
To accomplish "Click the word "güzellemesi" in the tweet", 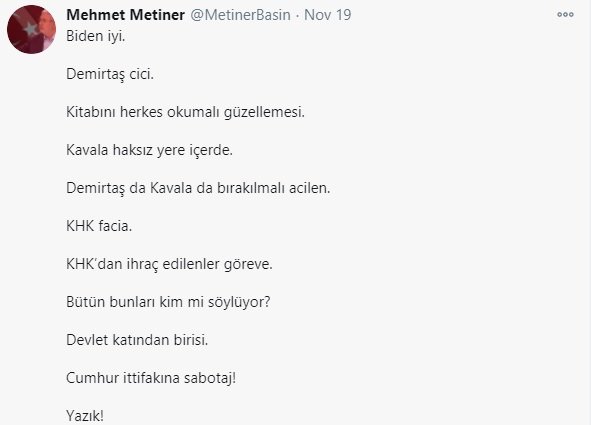I will (264, 113).
